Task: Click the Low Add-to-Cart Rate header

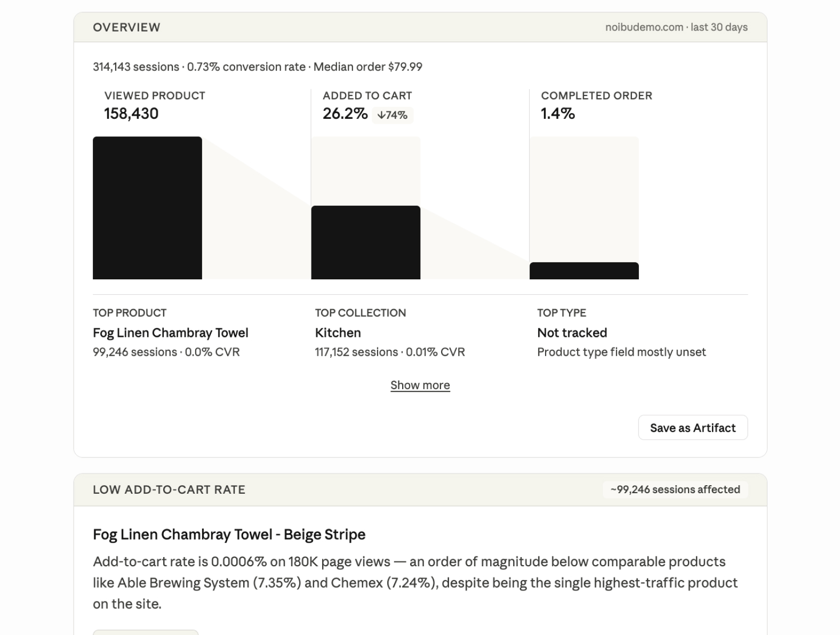Action: point(169,489)
